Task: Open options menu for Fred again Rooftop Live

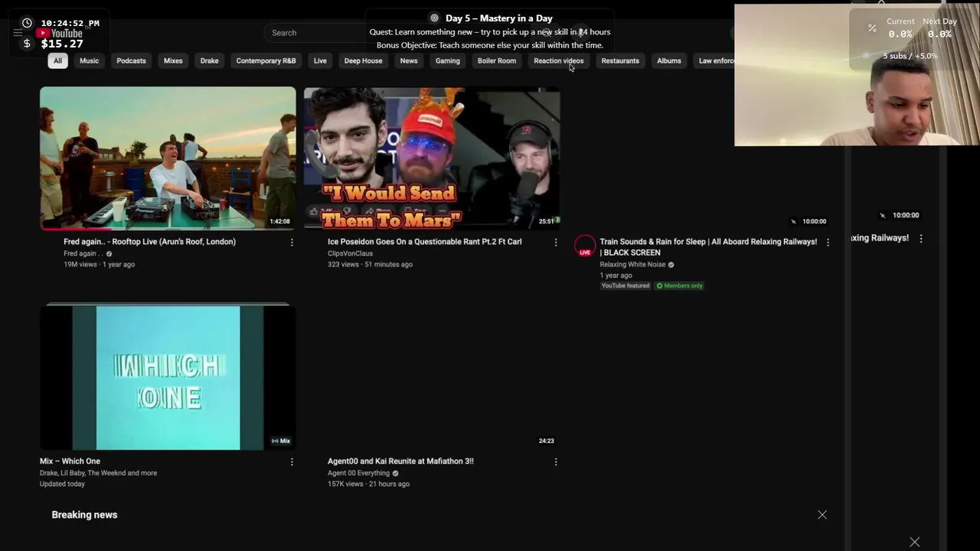Action: pos(292,242)
